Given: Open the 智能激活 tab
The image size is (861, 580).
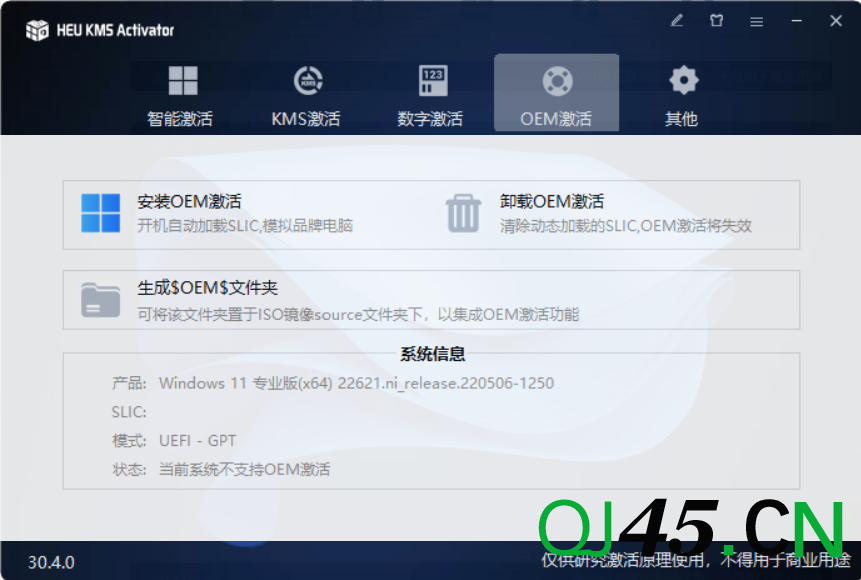Looking at the screenshot, I should tap(180, 94).
